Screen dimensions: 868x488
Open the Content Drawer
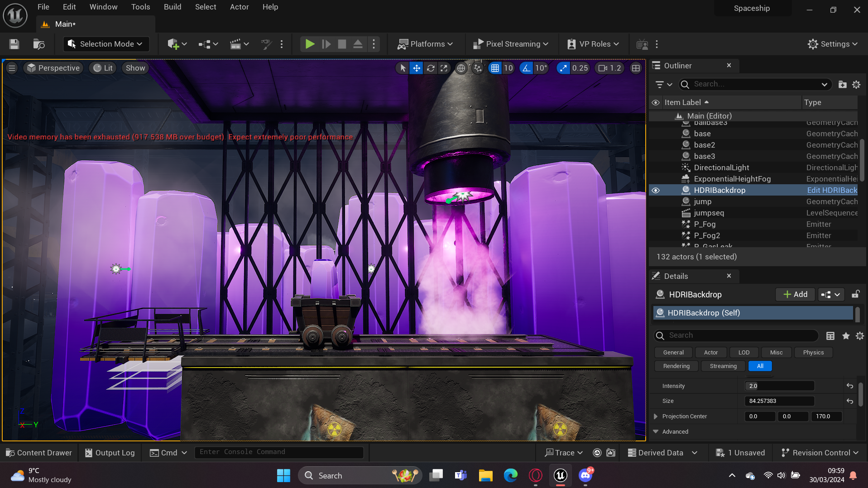pyautogui.click(x=39, y=453)
